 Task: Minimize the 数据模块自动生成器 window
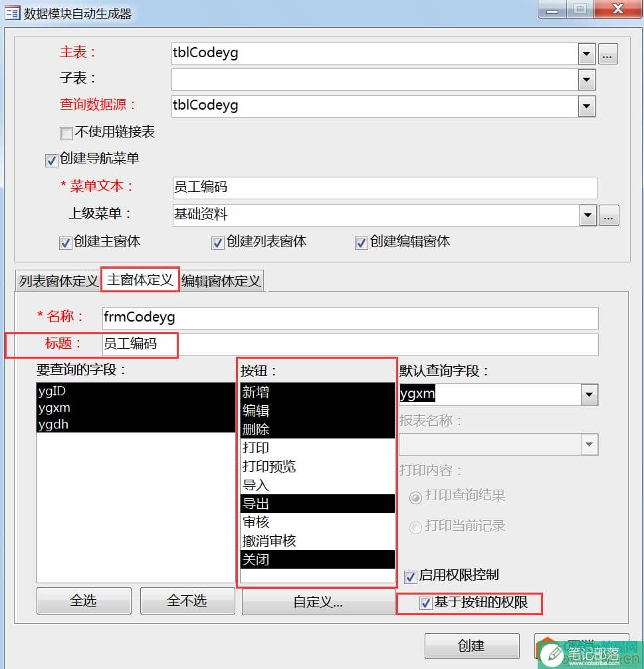click(552, 9)
